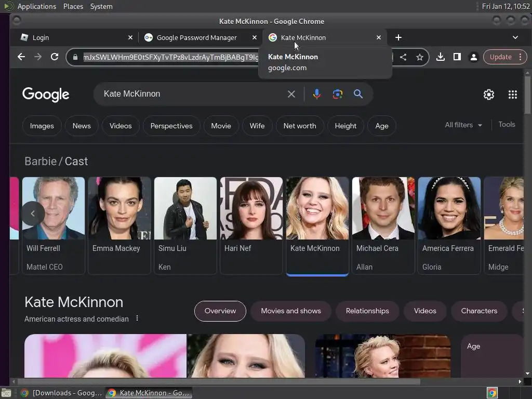Image resolution: width=532 pixels, height=399 pixels.
Task: Click the magnifier search button
Action: 358,94
